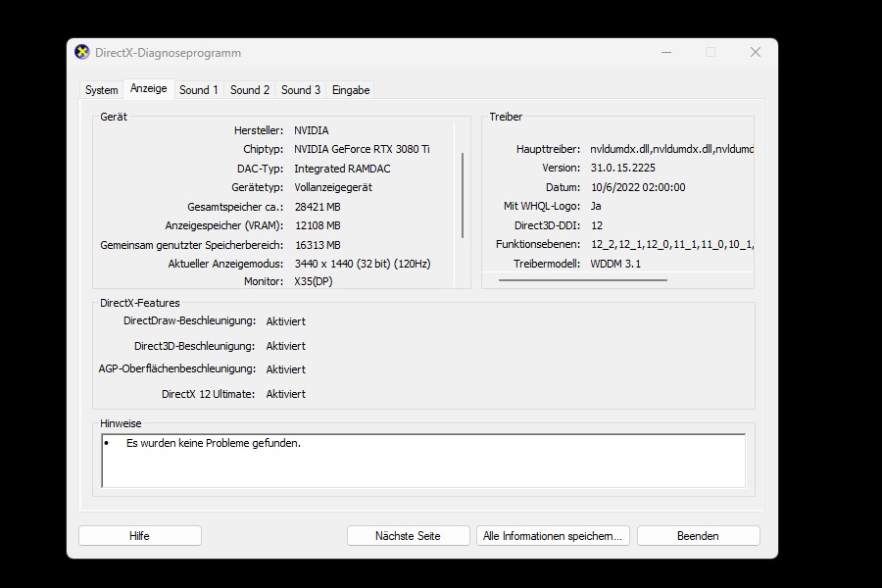
Task: Click the Treibermodell label
Action: [x=547, y=264]
